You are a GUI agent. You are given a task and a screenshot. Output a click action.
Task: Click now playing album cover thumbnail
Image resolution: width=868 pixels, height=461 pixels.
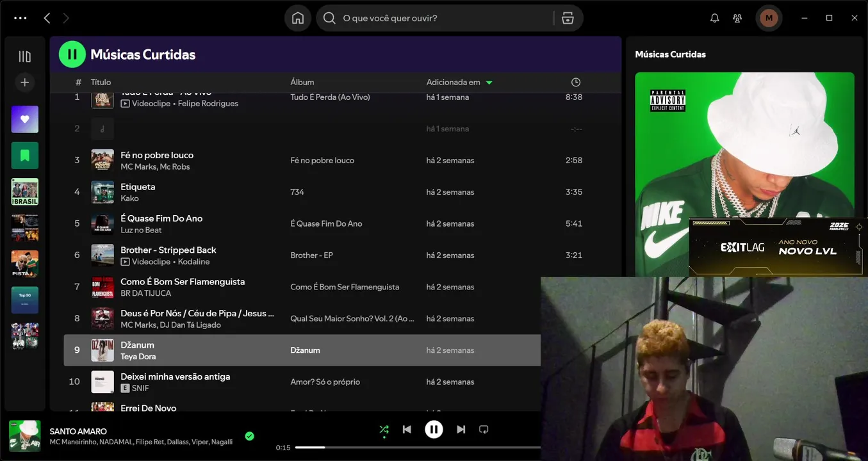(x=25, y=436)
